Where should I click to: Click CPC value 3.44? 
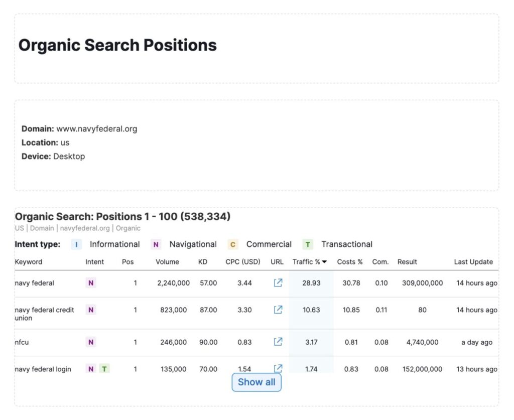tap(244, 283)
